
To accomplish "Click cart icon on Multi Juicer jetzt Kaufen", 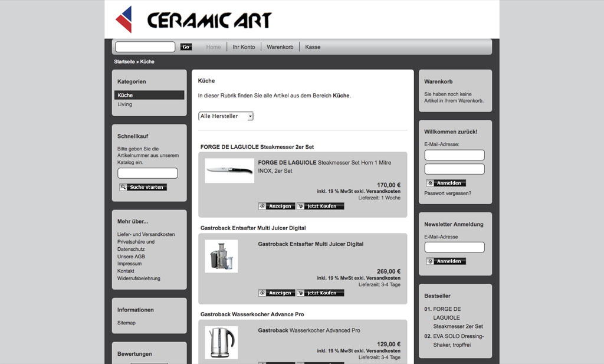I will [301, 293].
